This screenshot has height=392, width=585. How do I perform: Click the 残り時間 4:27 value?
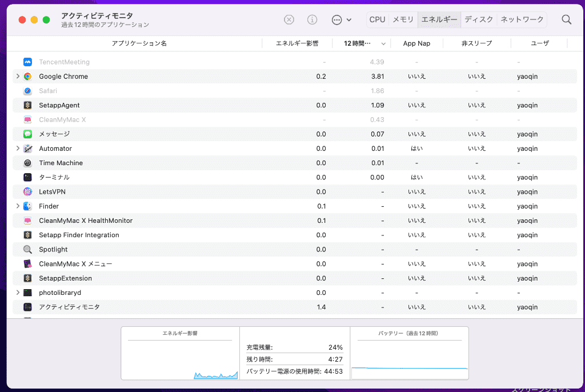click(335, 359)
